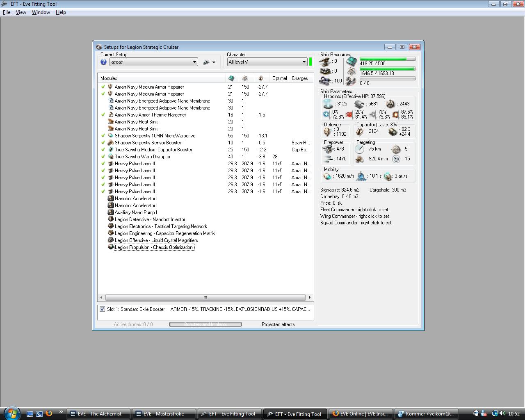
Task: Uncheck the Standard Exile Booster checkbox
Action: pos(102,309)
